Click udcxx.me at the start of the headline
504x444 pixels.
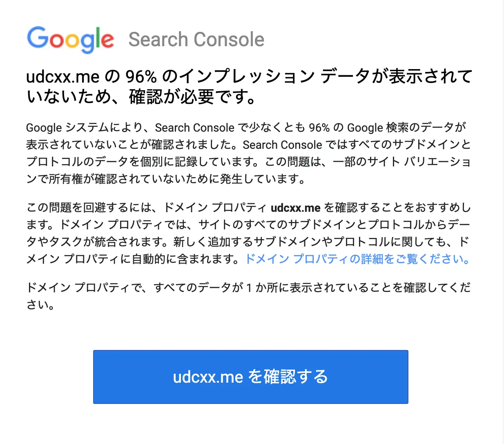[62, 76]
